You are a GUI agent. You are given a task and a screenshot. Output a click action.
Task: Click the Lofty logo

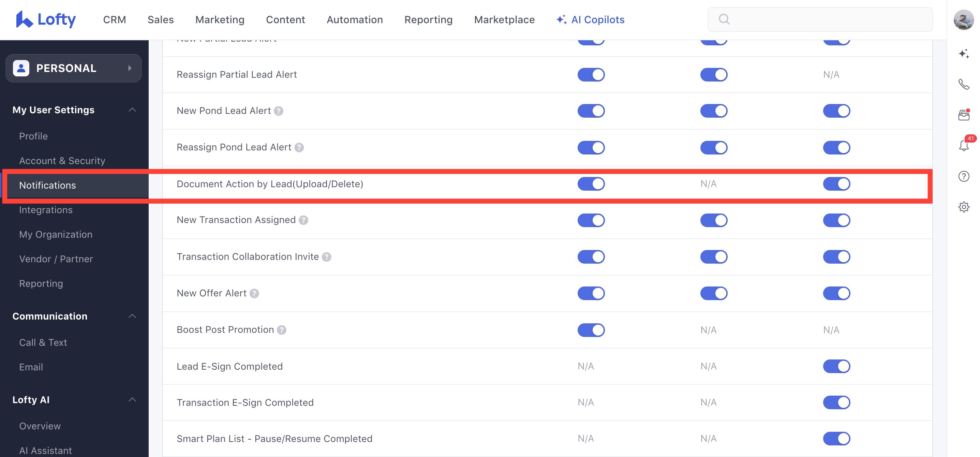(x=46, y=19)
